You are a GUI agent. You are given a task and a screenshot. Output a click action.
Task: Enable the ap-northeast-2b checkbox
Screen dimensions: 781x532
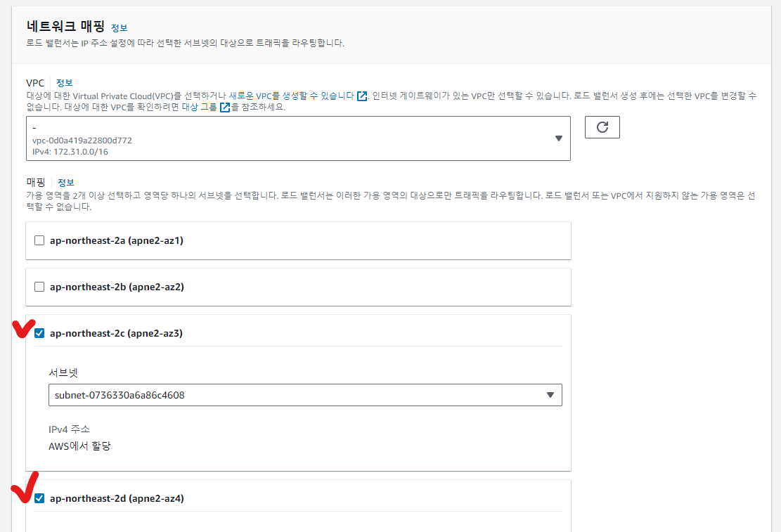point(39,287)
